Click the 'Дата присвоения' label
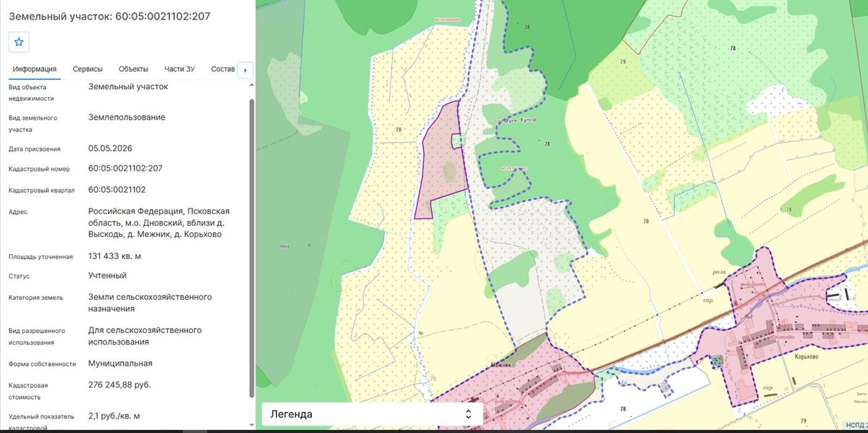 35,149
